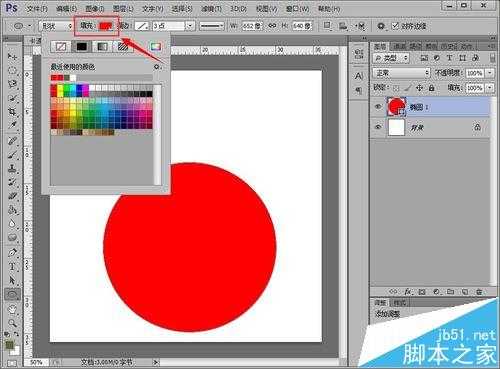Screen dimensions: 500x369
Task: Open the color picker from fill popup
Action: coord(156,46)
